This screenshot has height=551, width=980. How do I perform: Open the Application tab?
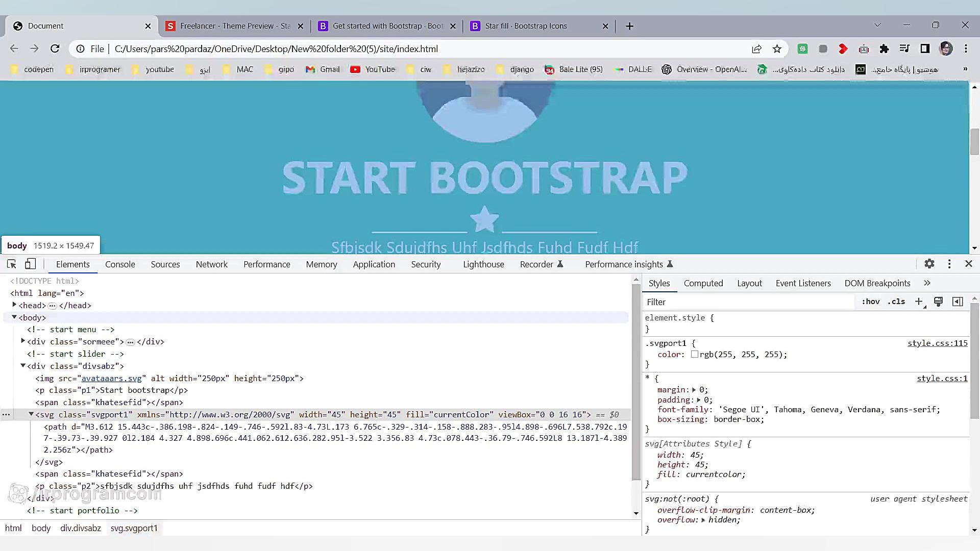(x=374, y=264)
